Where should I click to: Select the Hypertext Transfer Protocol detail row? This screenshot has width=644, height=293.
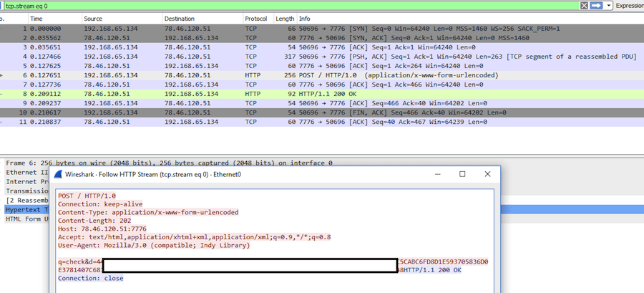[x=26, y=210]
